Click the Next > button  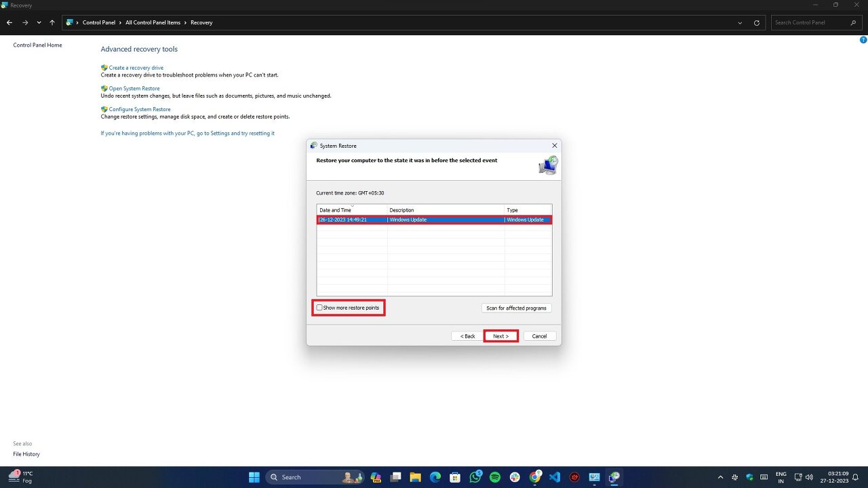coord(500,336)
